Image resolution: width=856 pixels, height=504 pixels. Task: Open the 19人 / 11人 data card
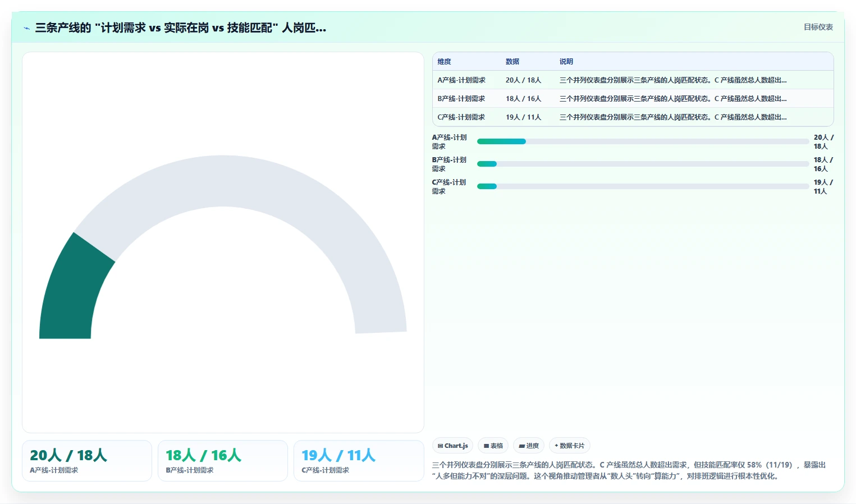(359, 461)
